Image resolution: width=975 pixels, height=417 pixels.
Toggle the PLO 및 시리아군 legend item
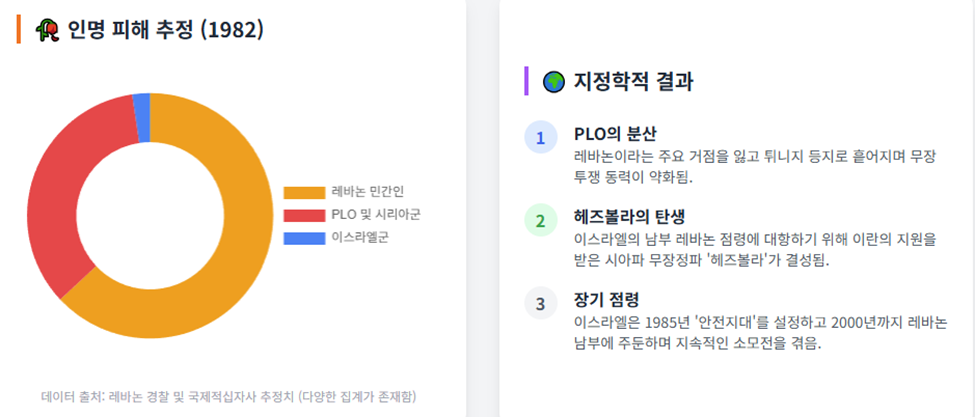tap(352, 215)
